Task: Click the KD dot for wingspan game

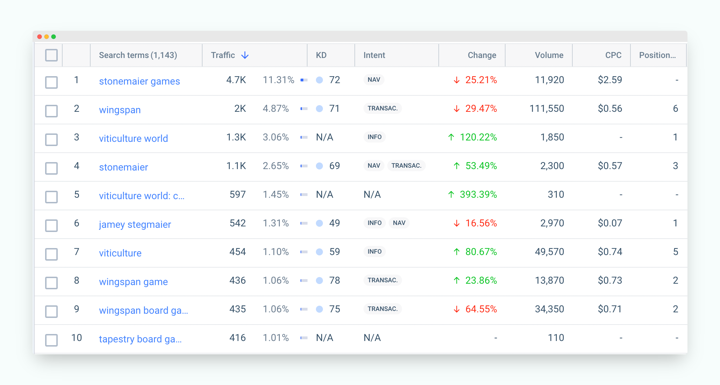Action: click(x=320, y=281)
